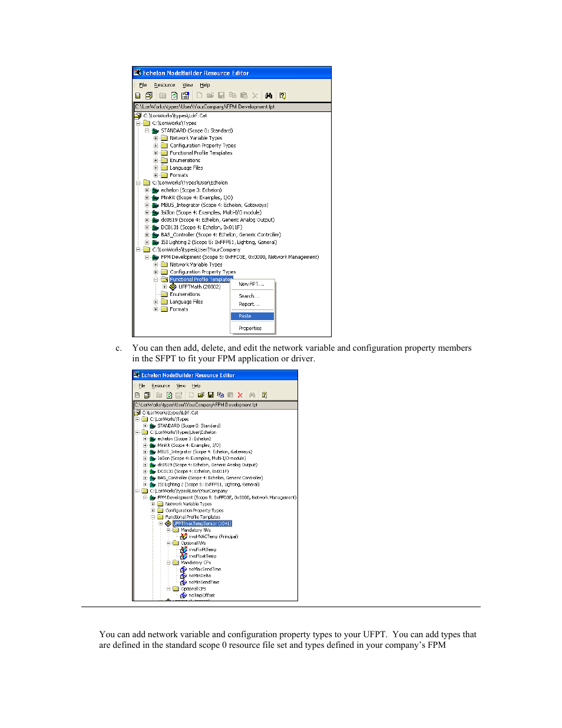
Task: Click the network variable icon beside nvoHVACTemp (Principal)
Action: coord(184,536)
